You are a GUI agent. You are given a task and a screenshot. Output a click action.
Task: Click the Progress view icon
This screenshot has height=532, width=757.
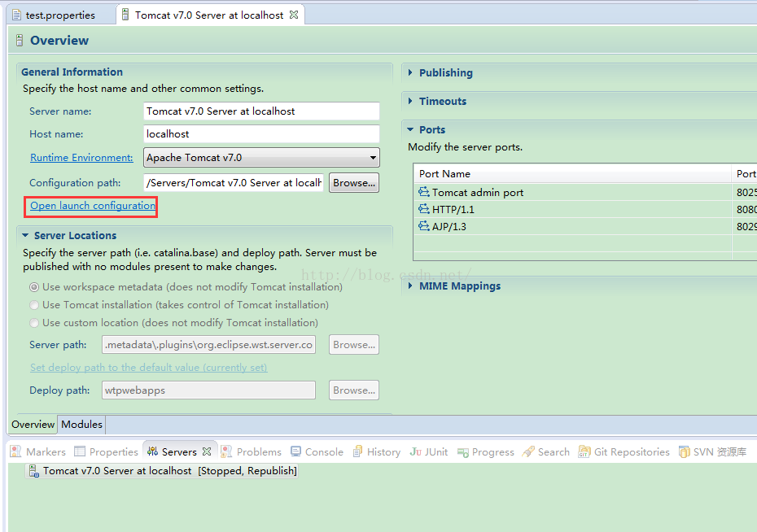point(463,452)
